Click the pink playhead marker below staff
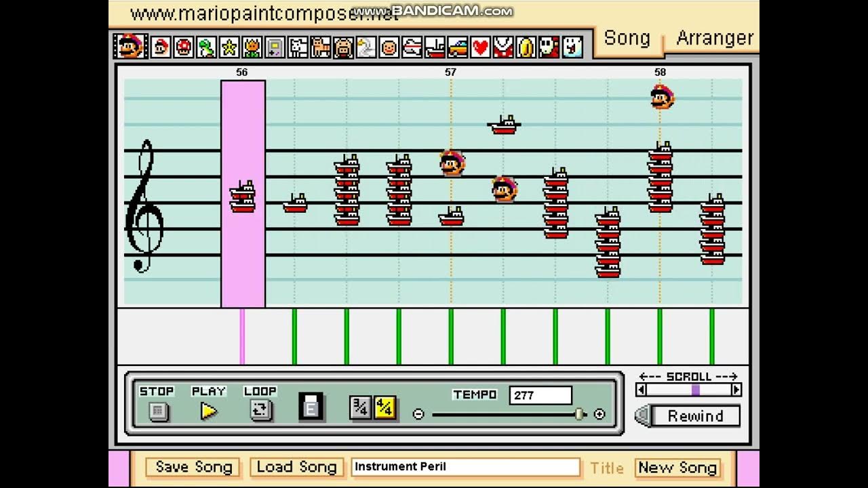This screenshot has width=868, height=488. [x=242, y=336]
